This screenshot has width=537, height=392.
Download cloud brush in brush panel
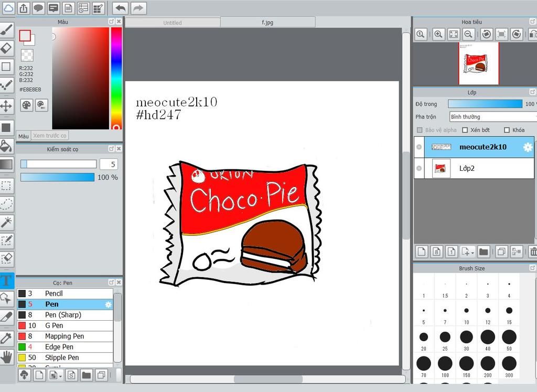(24, 375)
